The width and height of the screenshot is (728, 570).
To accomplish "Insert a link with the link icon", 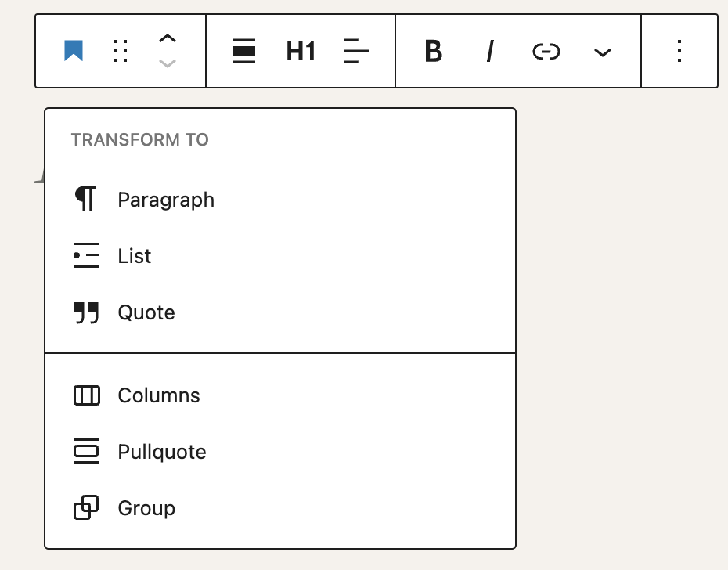I will click(x=546, y=52).
